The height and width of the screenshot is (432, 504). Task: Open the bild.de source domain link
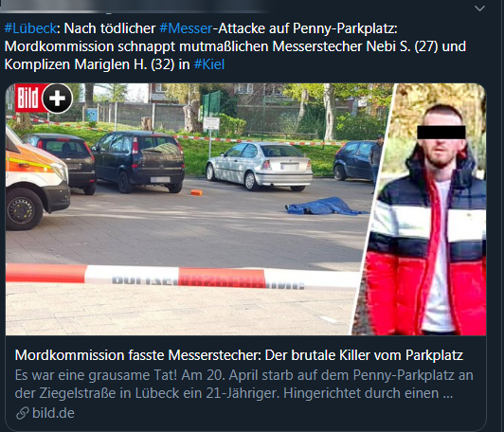(x=53, y=413)
